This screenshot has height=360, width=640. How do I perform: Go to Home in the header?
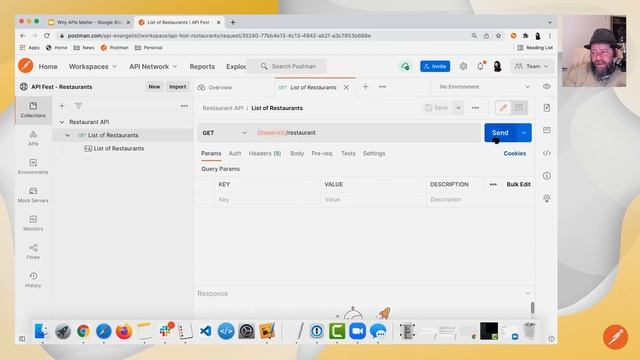tap(48, 66)
